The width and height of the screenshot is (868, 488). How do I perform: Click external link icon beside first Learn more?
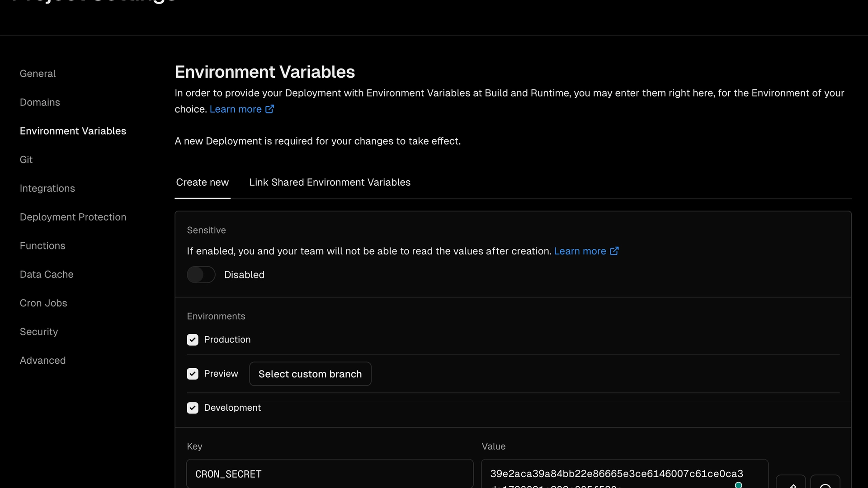pyautogui.click(x=269, y=109)
